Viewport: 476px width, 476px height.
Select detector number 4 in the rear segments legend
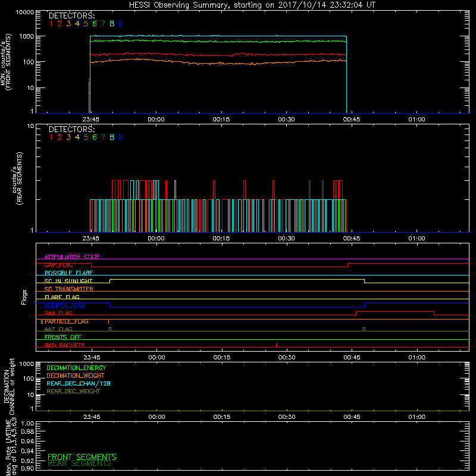click(x=77, y=137)
